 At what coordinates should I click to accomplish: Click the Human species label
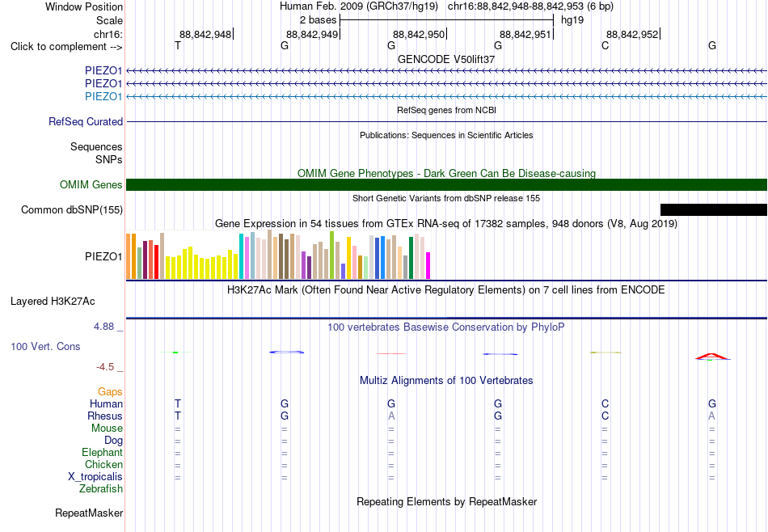106,403
